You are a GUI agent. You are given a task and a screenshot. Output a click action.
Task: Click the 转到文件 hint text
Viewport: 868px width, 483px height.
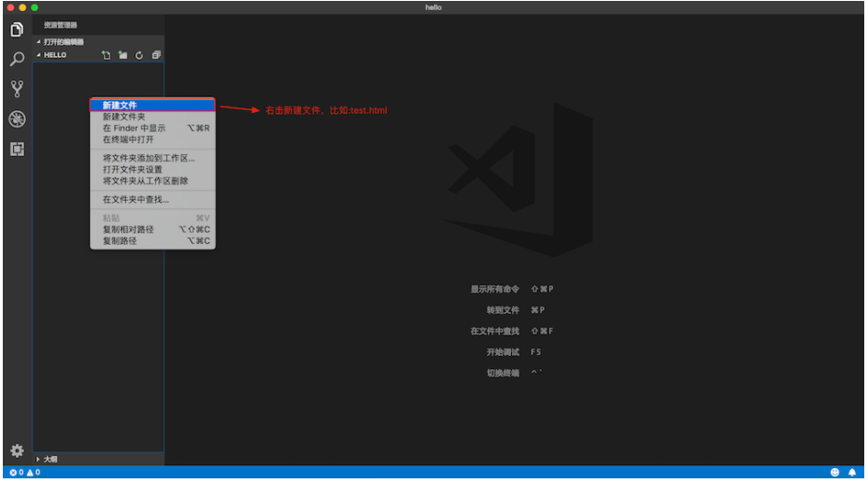click(x=504, y=310)
